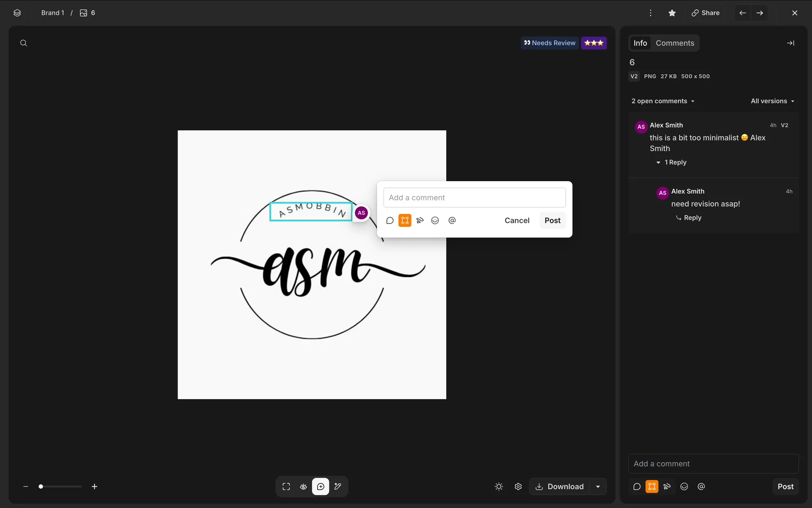Insert emoji in popup comment box
The width and height of the screenshot is (812, 508).
coord(435,221)
